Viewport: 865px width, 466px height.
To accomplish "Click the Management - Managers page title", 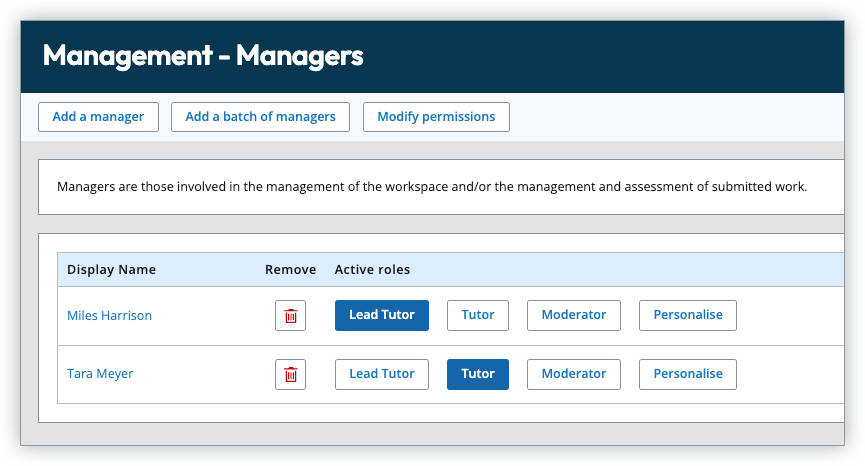I will [x=203, y=56].
